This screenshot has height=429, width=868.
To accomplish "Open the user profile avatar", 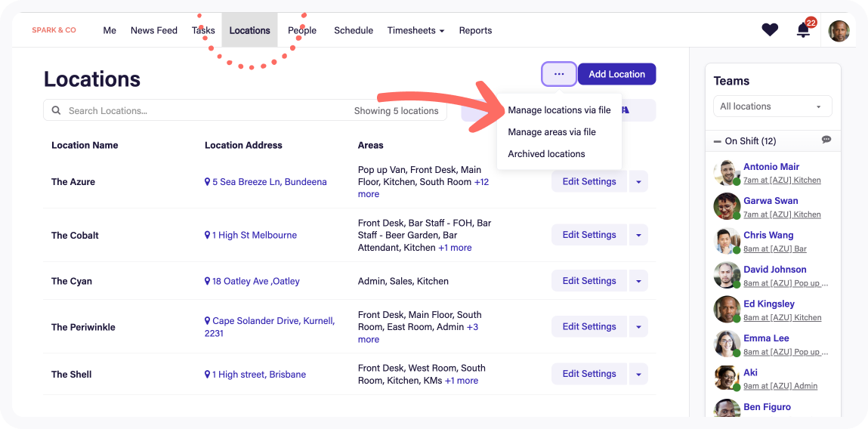I will 839,31.
